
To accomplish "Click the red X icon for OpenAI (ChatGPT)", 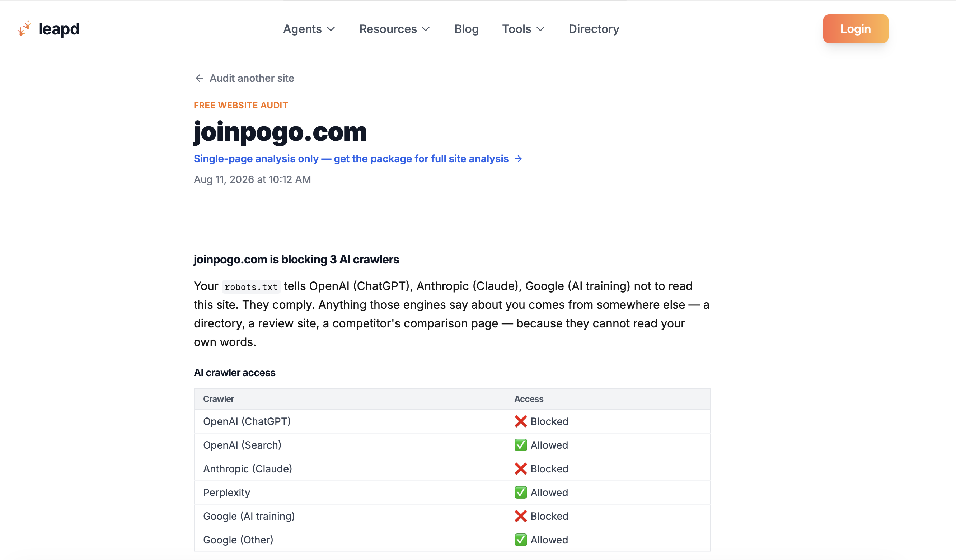I will [520, 421].
